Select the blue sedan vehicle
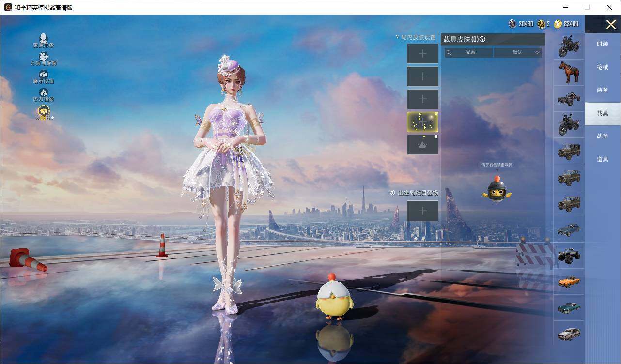The image size is (621, 364). (x=569, y=229)
